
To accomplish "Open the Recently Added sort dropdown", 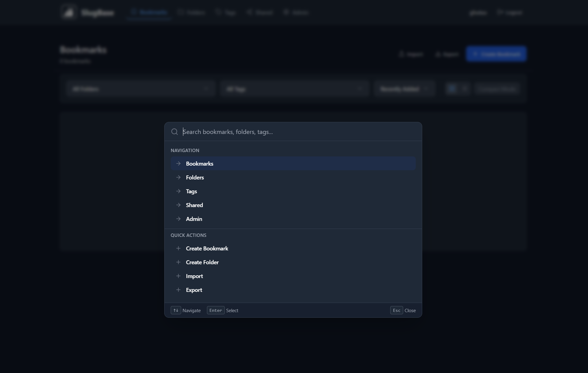I will [405, 88].
